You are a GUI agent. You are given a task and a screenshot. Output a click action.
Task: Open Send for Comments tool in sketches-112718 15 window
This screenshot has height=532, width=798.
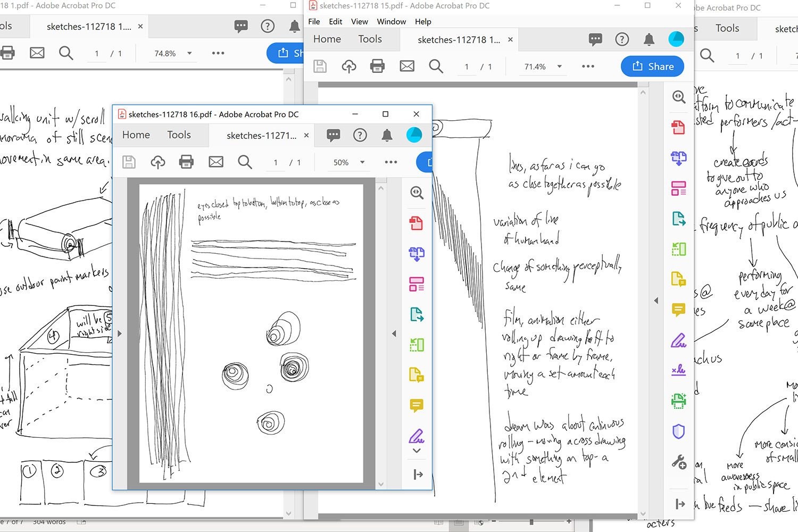679,279
